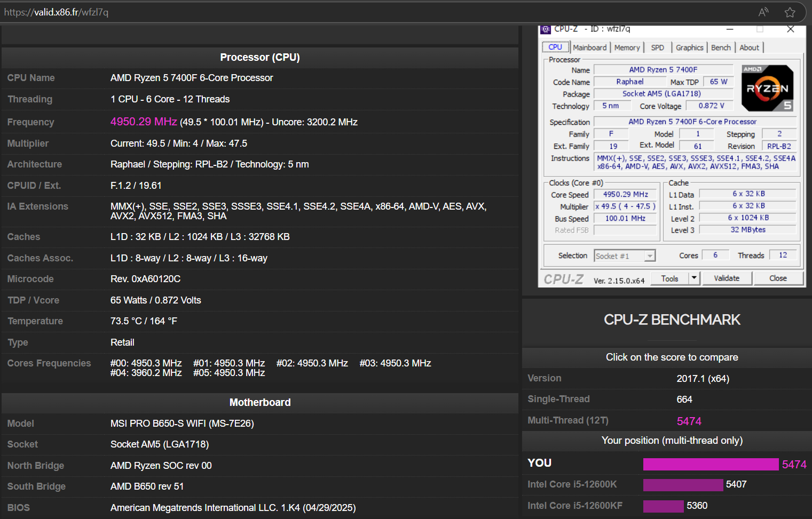812x519 pixels.
Task: Click the Code Name field showing Raphael
Action: point(630,82)
